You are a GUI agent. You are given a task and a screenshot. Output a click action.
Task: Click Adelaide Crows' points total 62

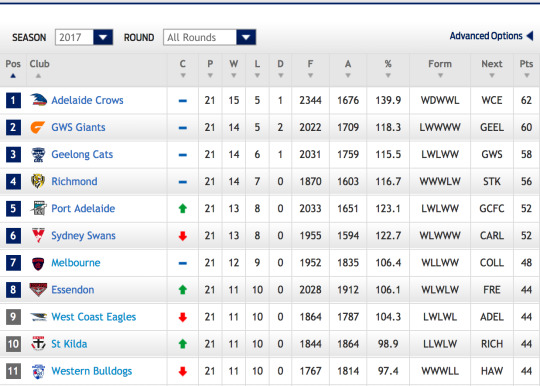(x=526, y=100)
